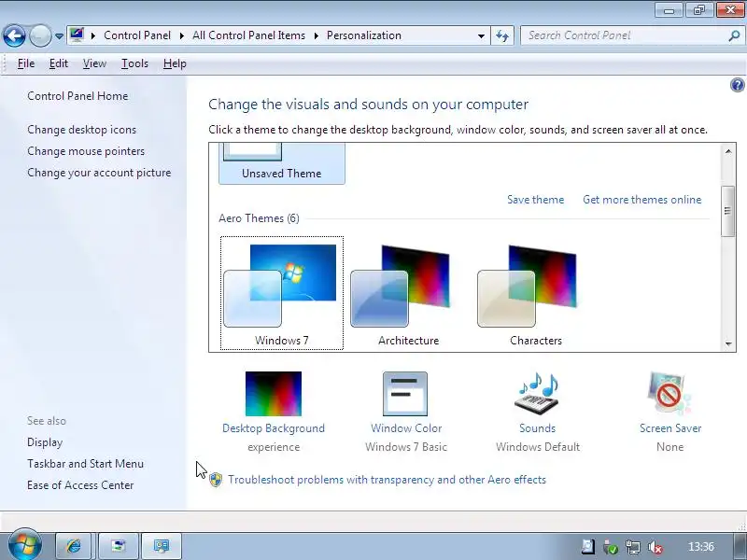Expand the root breadcrumb arrow before Control Panel
Image resolution: width=747 pixels, height=560 pixels.
tap(93, 35)
